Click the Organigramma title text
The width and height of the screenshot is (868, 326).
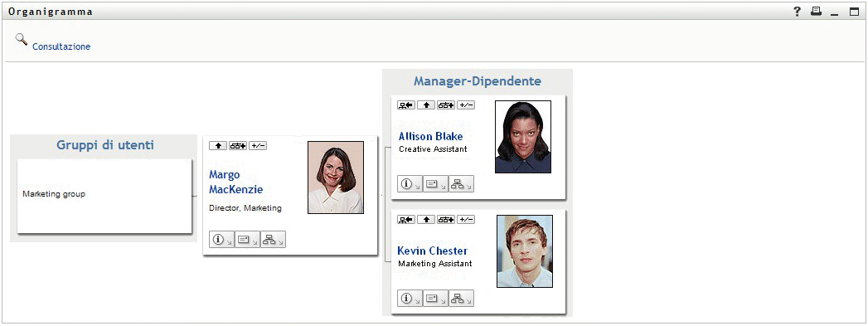tap(51, 12)
